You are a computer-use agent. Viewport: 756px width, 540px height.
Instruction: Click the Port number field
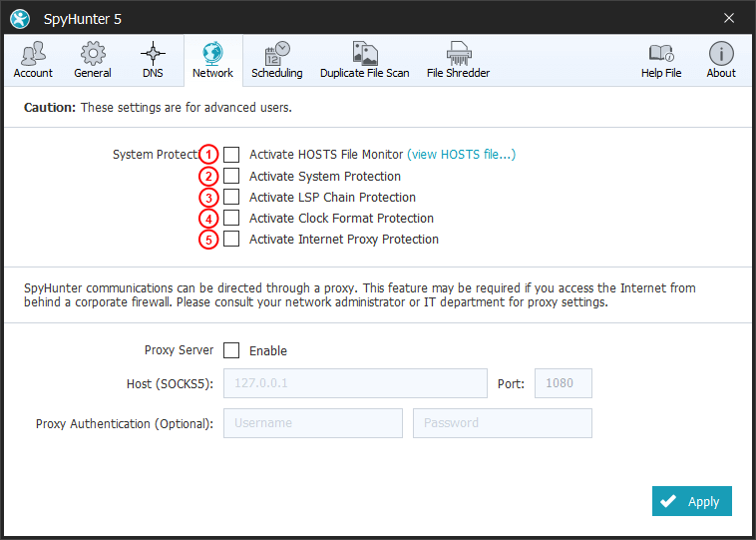coord(564,383)
